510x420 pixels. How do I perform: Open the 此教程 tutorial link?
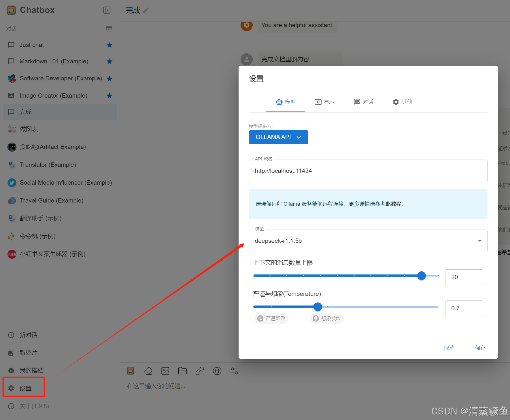click(x=393, y=204)
